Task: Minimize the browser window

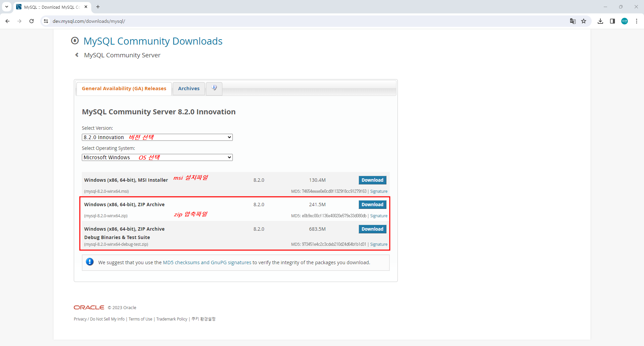Action: pos(605,7)
